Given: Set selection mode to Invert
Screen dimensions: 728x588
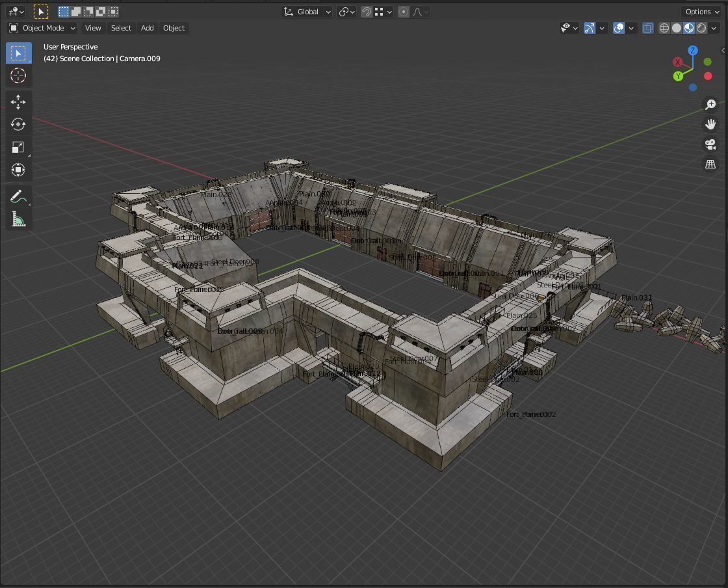Looking at the screenshot, I should coord(100,12).
